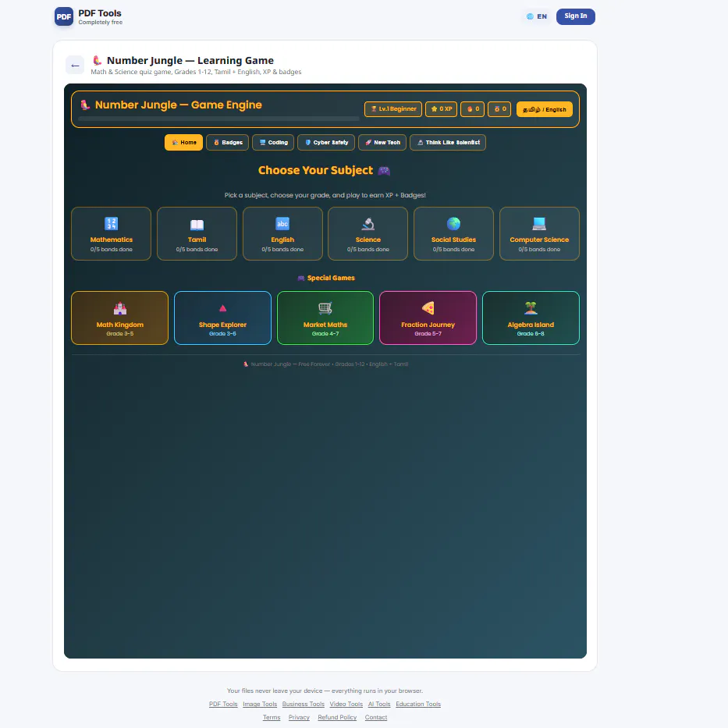This screenshot has width=728, height=728.
Task: Click the PDF Tools logo icon
Action: click(64, 16)
